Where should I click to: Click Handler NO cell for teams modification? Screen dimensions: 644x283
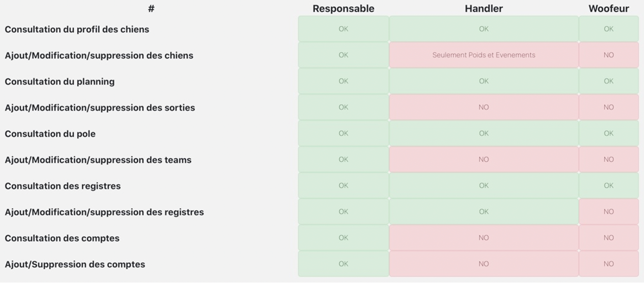pos(484,159)
